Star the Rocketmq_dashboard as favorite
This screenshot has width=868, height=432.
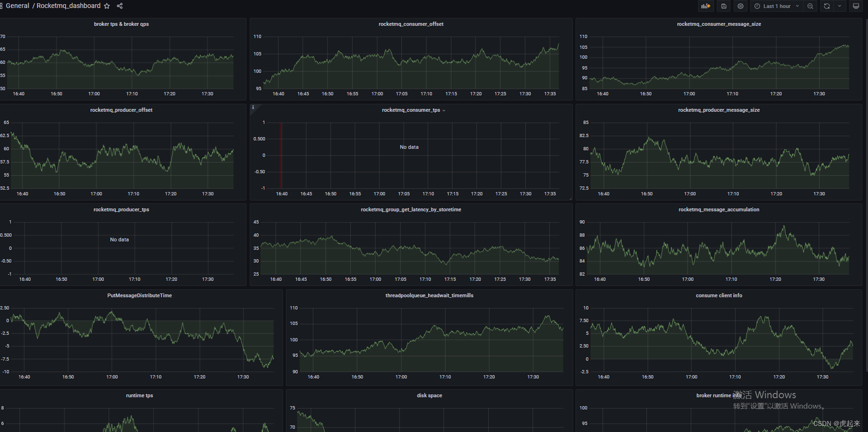[107, 6]
